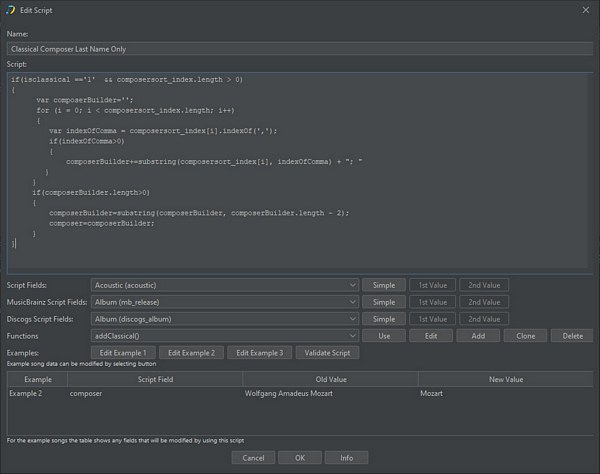Open Edit Example 1
Viewport: 600px width, 474px height.
point(122,353)
